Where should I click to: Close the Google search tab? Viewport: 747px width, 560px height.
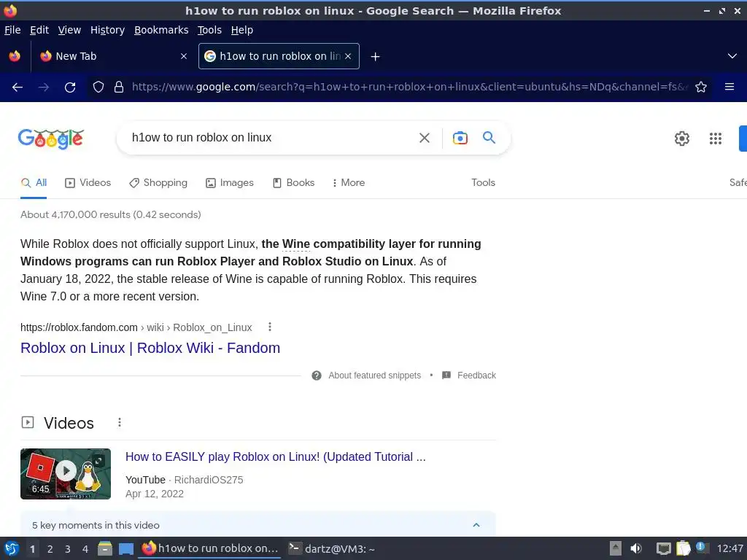point(348,56)
